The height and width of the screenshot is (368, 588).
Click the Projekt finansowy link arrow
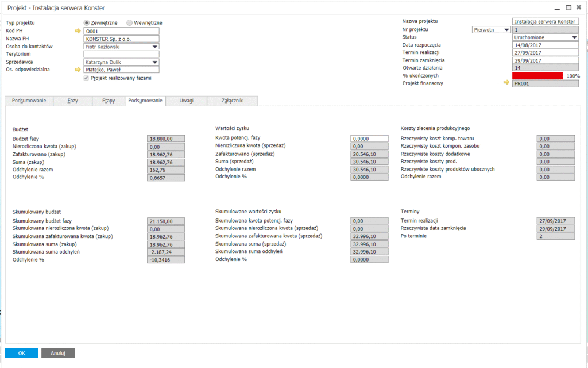[x=506, y=83]
